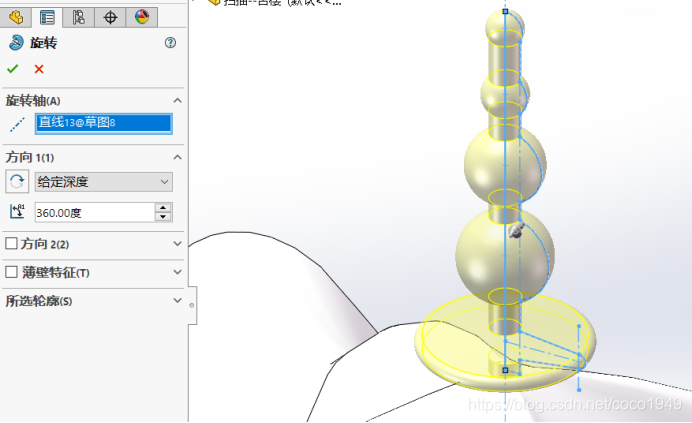Open help for the 旋转 feature

point(170,43)
